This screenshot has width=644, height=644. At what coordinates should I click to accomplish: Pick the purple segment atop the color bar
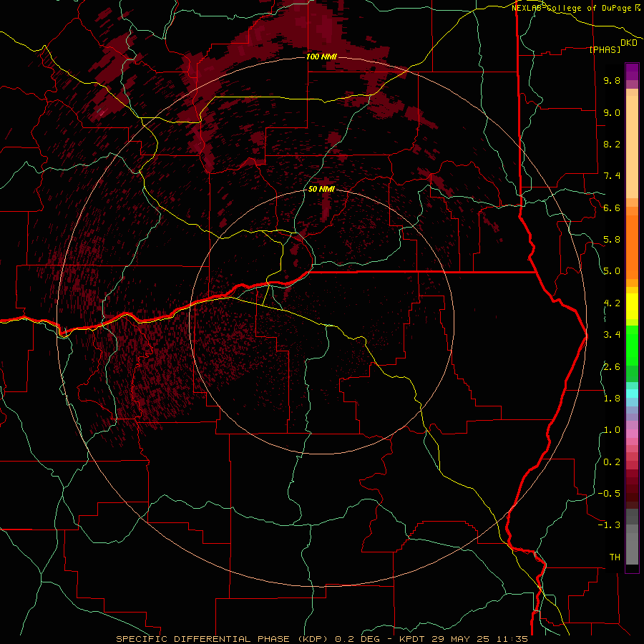[632, 72]
